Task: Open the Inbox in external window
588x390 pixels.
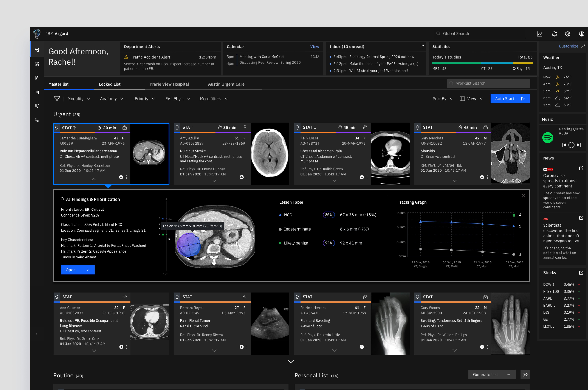Action: pyautogui.click(x=421, y=46)
